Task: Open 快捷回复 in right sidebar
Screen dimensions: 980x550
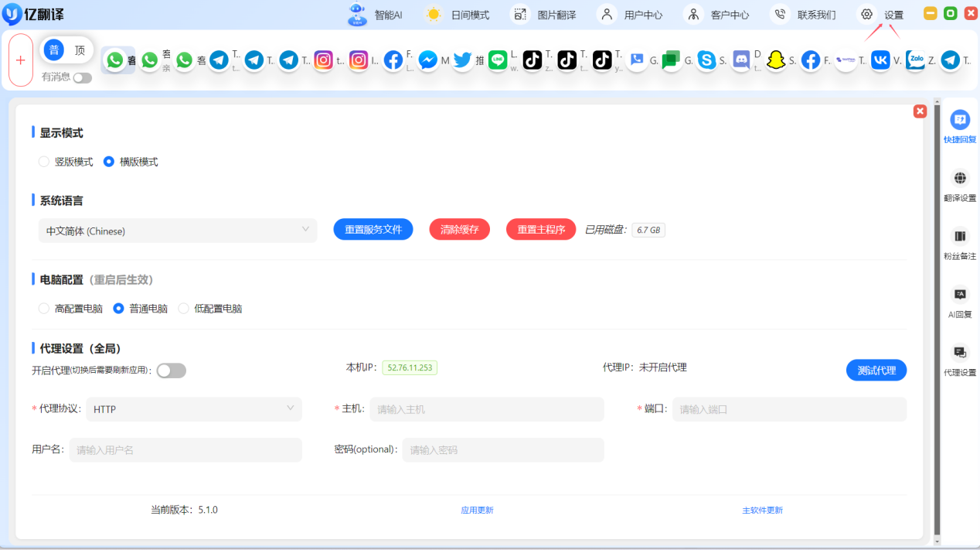Action: (x=960, y=127)
